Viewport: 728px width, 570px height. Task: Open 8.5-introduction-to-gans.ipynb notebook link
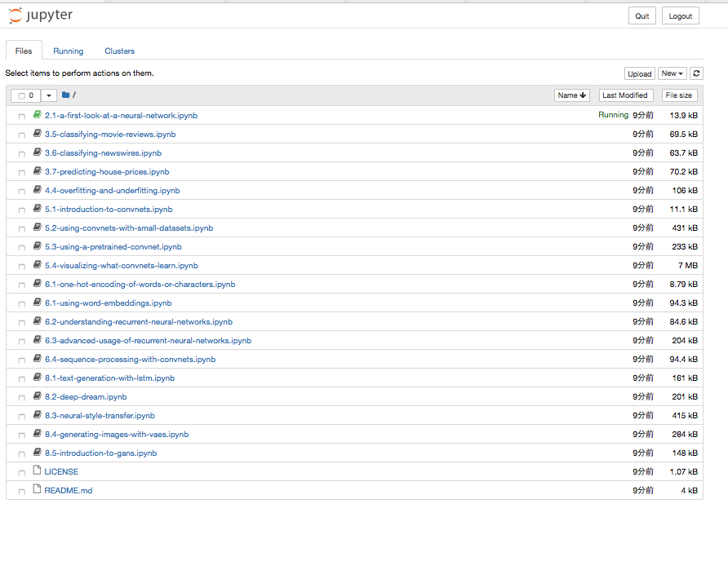click(100, 453)
